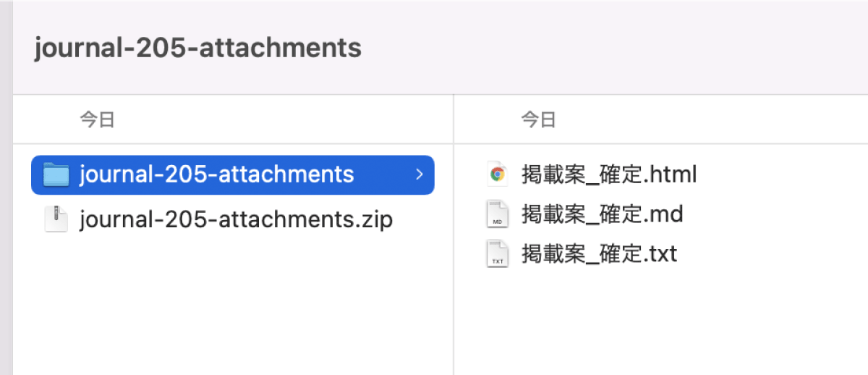Screen dimensions: 868x375
Task: Click the 今日 header in the right column
Action: point(539,119)
